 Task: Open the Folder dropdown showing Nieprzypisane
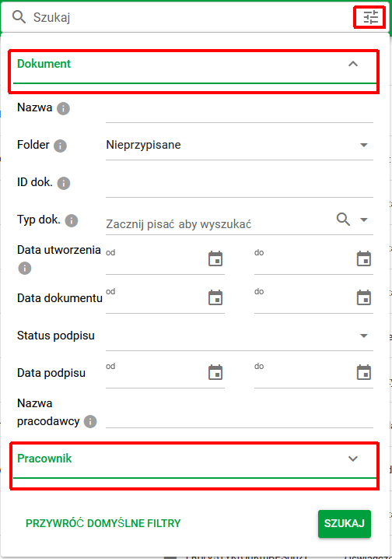(x=240, y=146)
